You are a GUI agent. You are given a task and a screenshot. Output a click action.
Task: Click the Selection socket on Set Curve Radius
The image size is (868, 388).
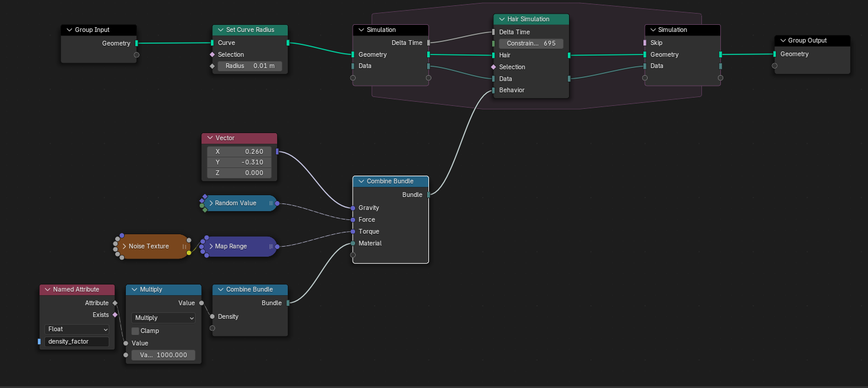pyautogui.click(x=212, y=54)
